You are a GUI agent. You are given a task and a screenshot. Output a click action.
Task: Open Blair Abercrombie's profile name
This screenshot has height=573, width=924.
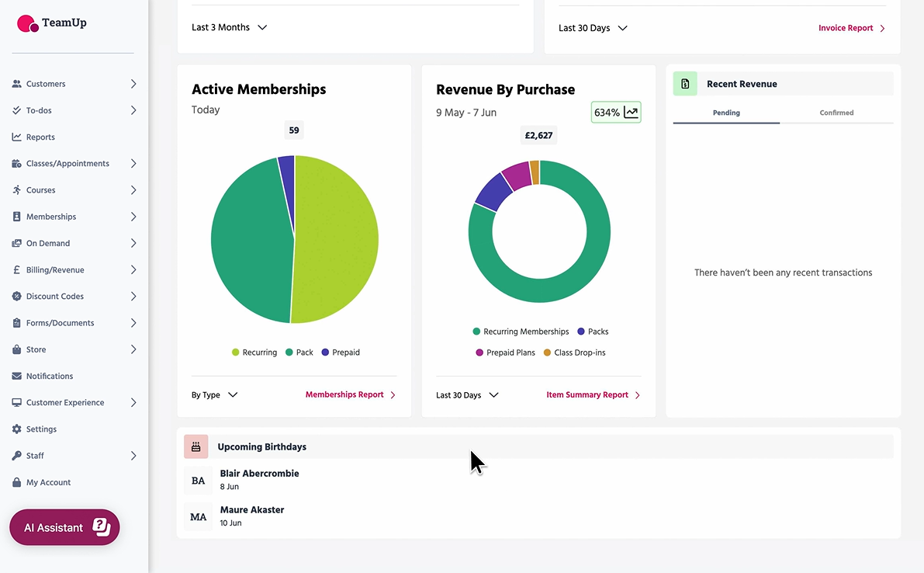click(259, 474)
